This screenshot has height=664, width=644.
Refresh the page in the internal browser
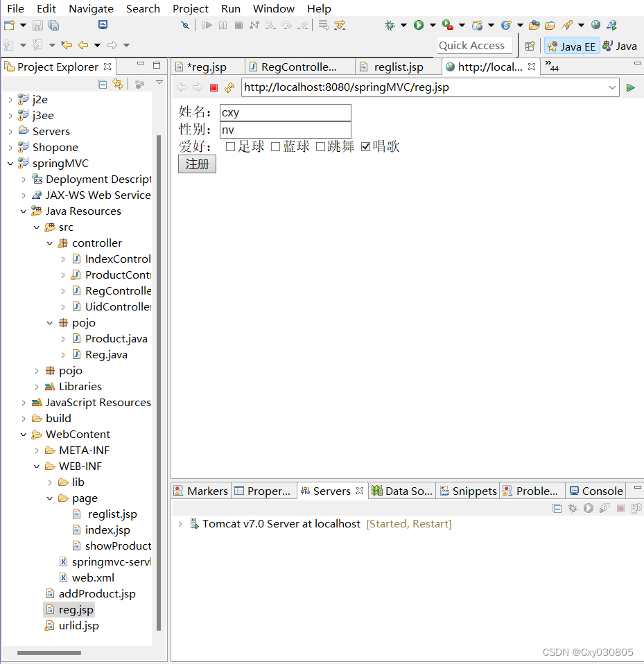229,87
